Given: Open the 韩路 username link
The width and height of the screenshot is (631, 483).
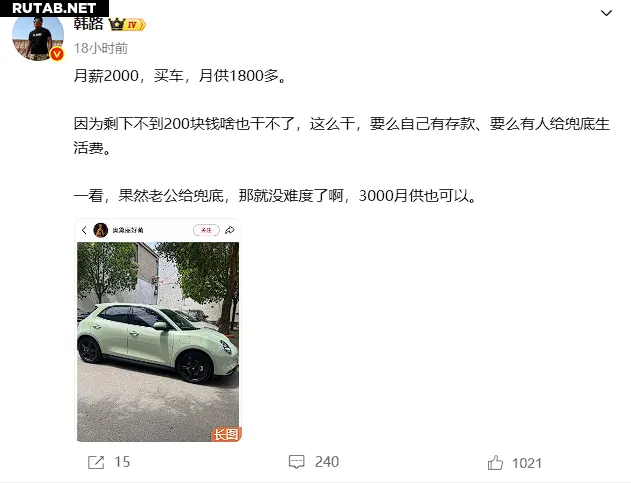Looking at the screenshot, I should tap(89, 24).
